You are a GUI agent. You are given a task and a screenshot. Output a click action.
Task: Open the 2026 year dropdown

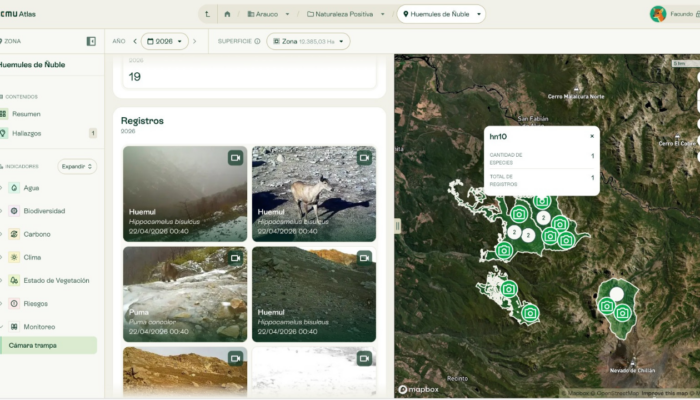click(x=165, y=42)
